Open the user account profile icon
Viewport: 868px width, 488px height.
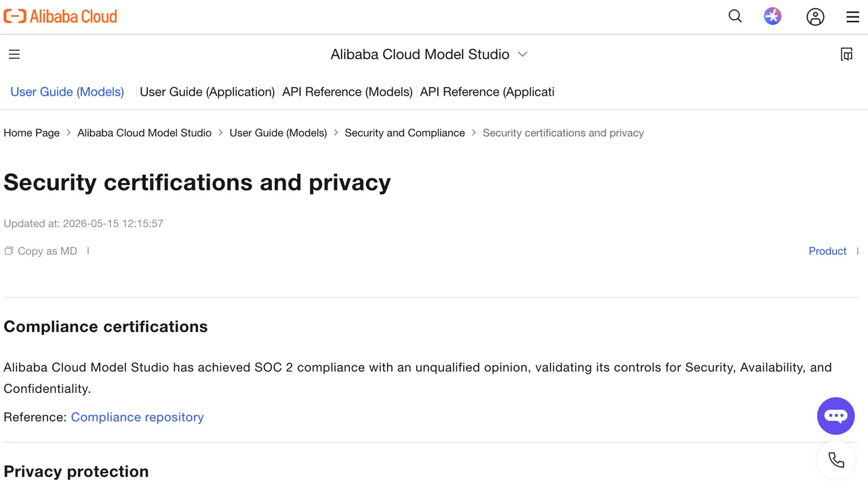pos(815,17)
